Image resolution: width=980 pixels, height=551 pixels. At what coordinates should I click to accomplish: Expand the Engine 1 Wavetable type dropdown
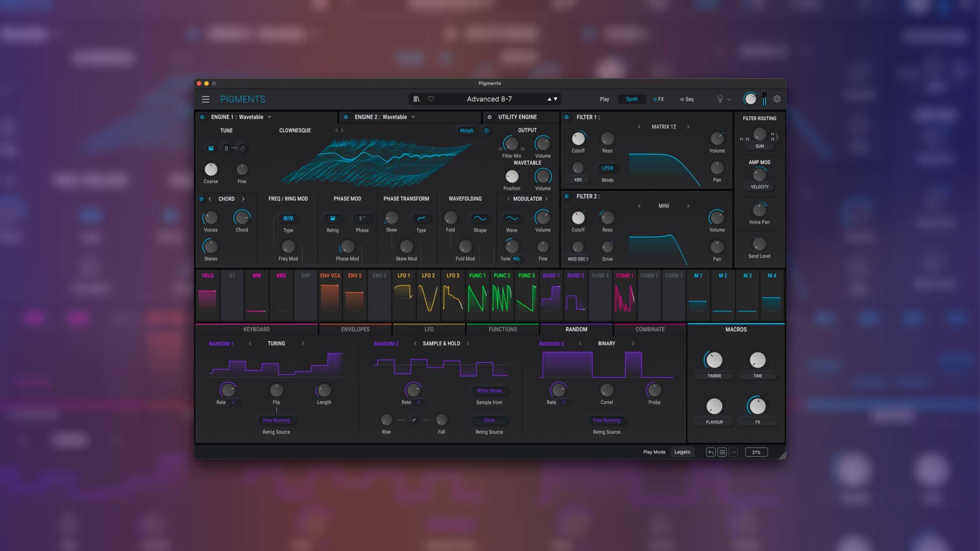(269, 117)
